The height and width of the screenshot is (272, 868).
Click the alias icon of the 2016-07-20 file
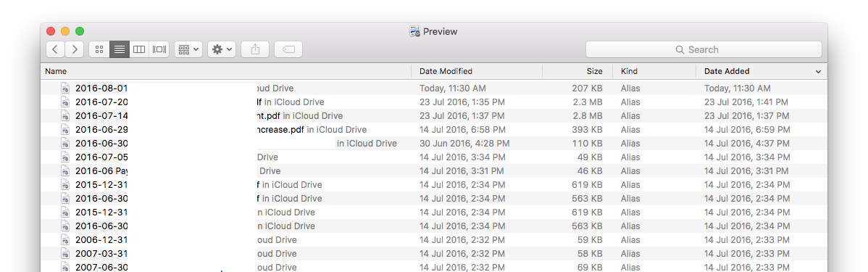[65, 102]
